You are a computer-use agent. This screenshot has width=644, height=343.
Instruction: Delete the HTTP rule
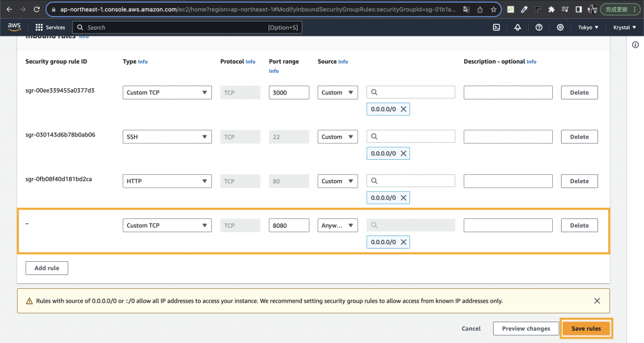[x=579, y=181]
